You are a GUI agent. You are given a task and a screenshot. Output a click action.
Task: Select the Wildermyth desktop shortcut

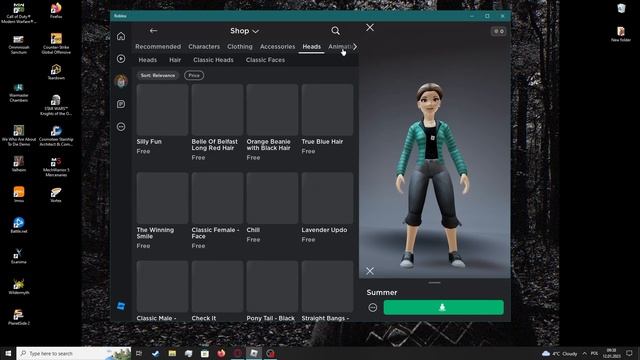[18, 286]
